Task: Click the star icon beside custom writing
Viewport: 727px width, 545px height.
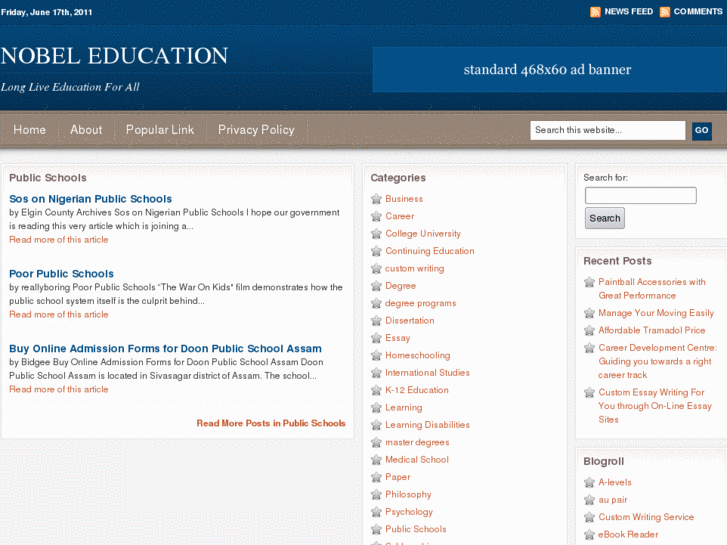Action: (376, 269)
